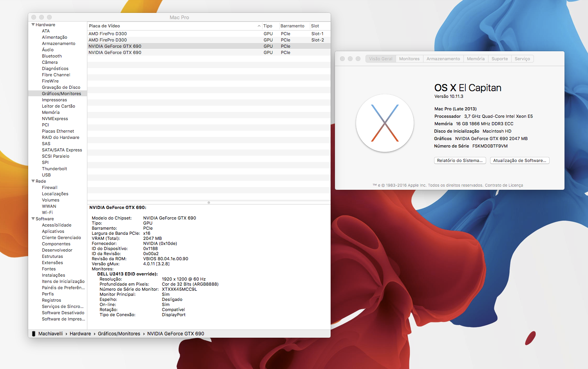Select Câmera in the sidebar

[x=50, y=62]
